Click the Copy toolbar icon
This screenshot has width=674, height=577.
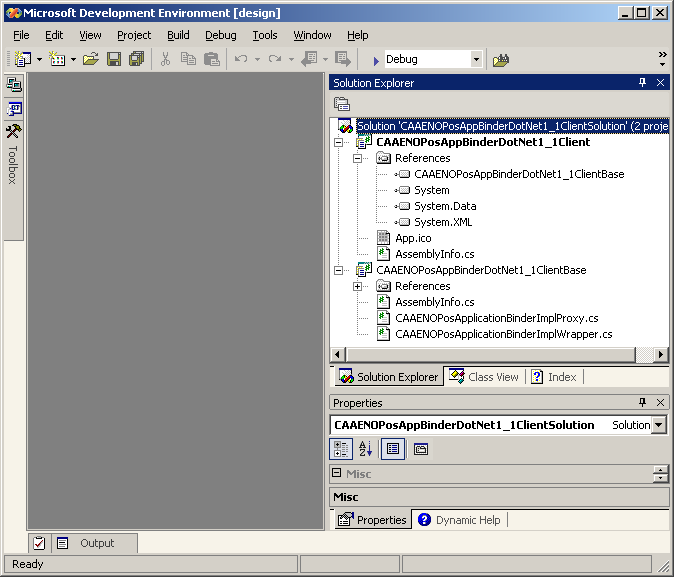(x=188, y=59)
